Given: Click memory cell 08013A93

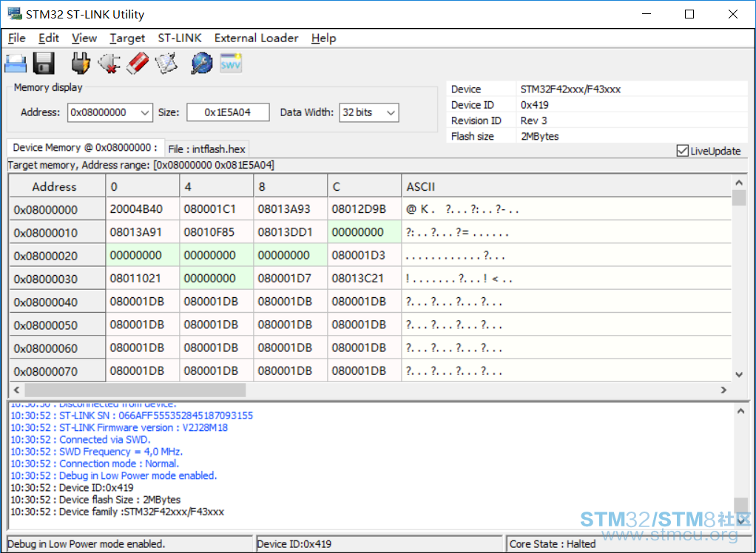Looking at the screenshot, I should tap(291, 209).
